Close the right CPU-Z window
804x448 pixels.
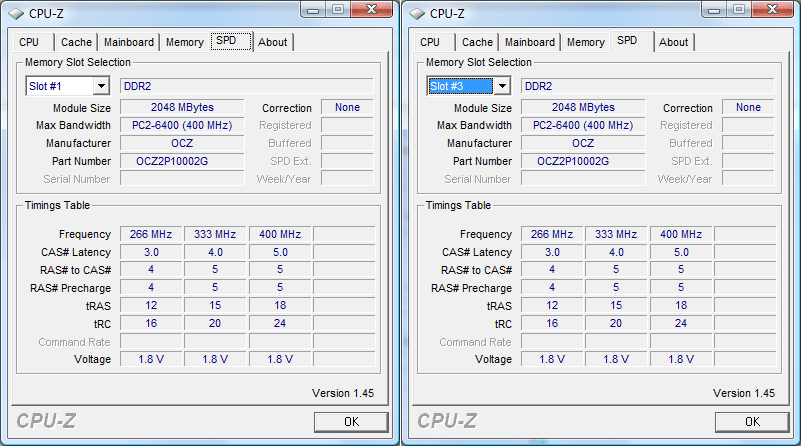tap(773, 10)
